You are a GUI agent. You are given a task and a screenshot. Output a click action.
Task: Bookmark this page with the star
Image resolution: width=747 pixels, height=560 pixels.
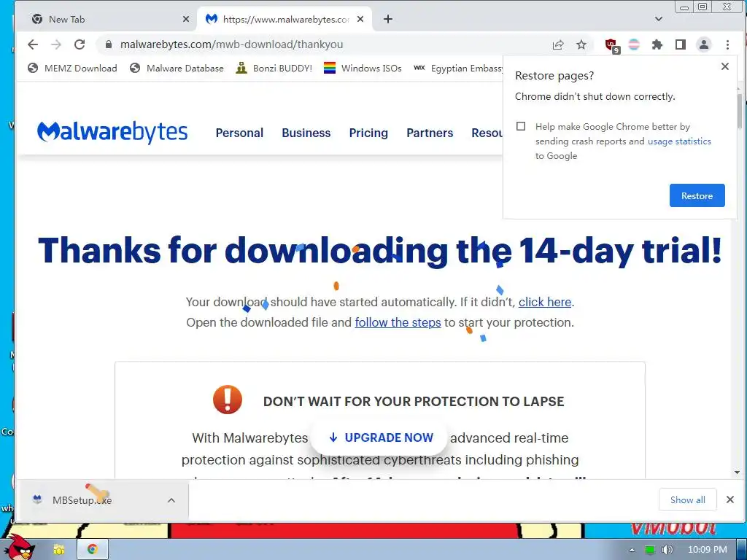(581, 44)
